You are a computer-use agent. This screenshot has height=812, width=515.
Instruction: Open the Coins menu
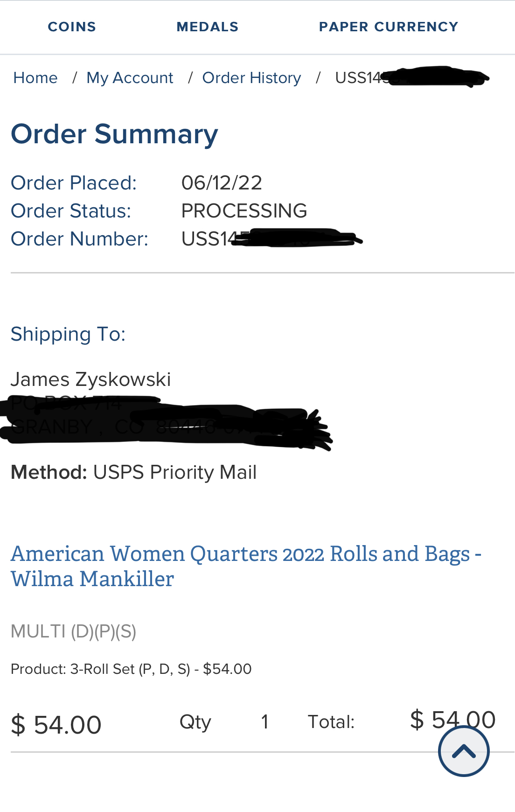pyautogui.click(x=72, y=27)
